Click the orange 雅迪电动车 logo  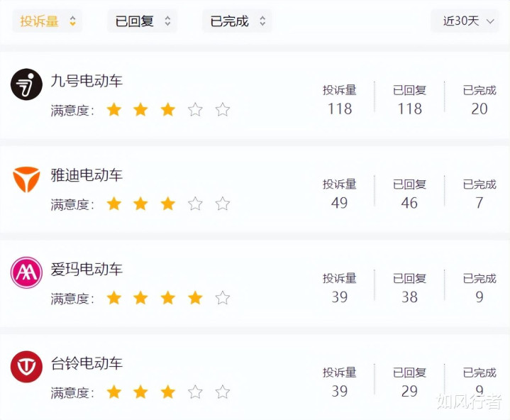(x=26, y=179)
